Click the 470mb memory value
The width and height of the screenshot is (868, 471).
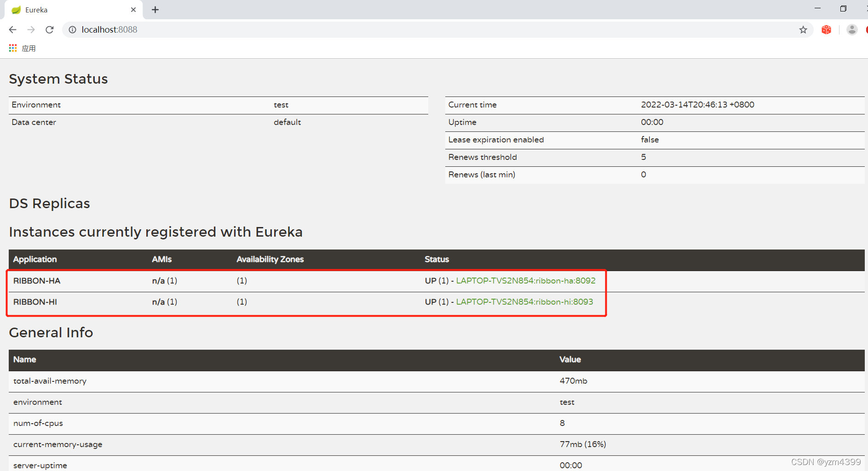click(573, 381)
